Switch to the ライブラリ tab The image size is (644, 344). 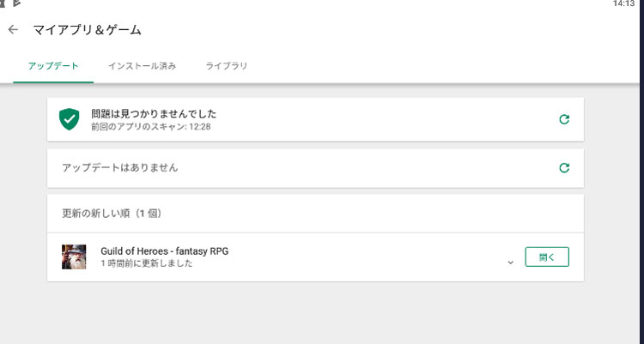click(227, 66)
